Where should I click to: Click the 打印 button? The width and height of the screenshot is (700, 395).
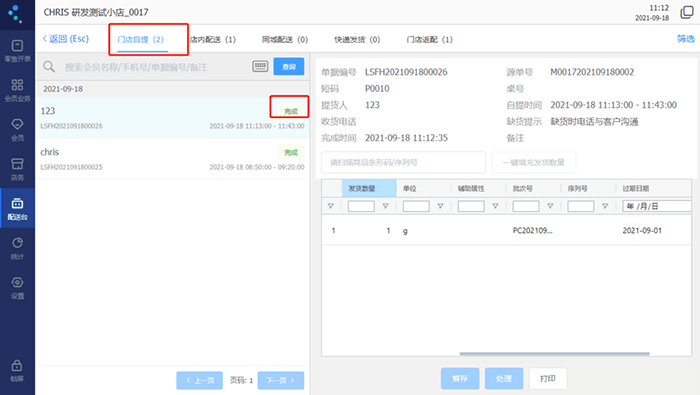coord(548,378)
